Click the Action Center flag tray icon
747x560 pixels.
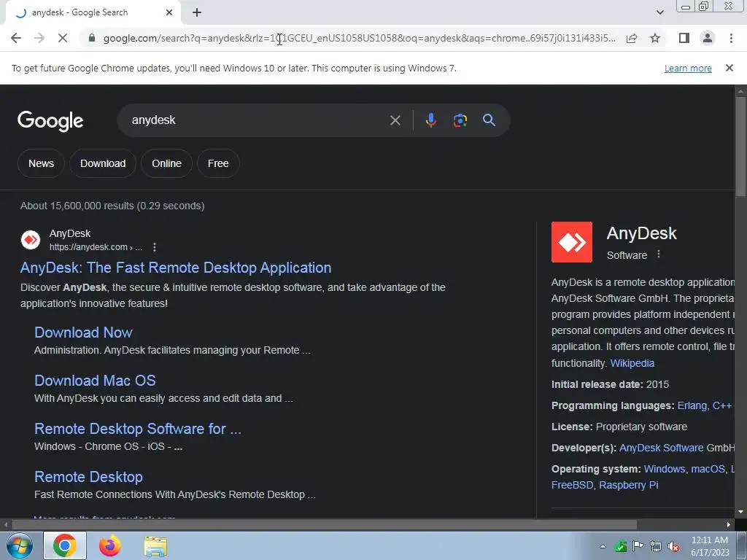point(638,547)
